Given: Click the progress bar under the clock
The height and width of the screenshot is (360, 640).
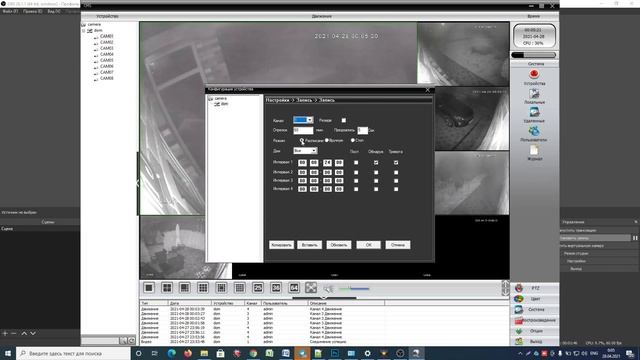Looking at the screenshot, I should pos(533,55).
